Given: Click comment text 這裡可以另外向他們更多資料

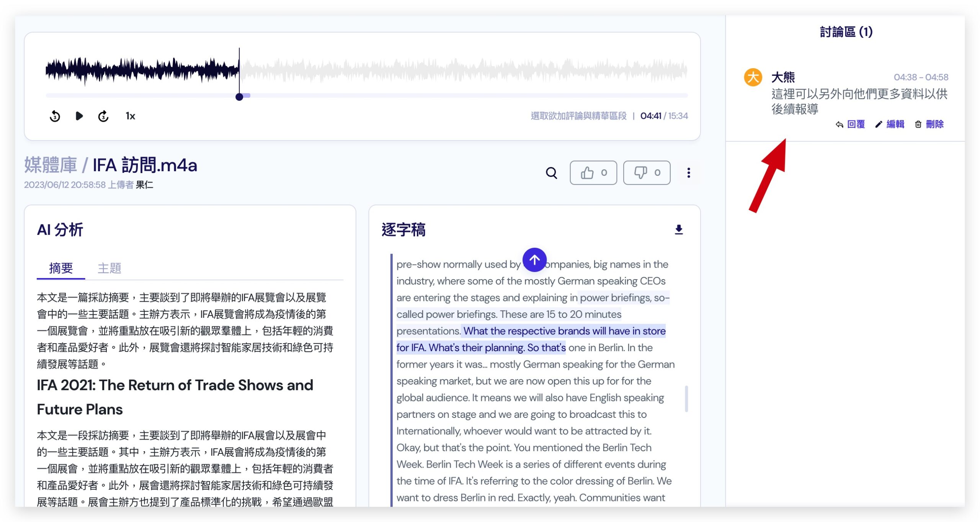Looking at the screenshot, I should [x=859, y=101].
